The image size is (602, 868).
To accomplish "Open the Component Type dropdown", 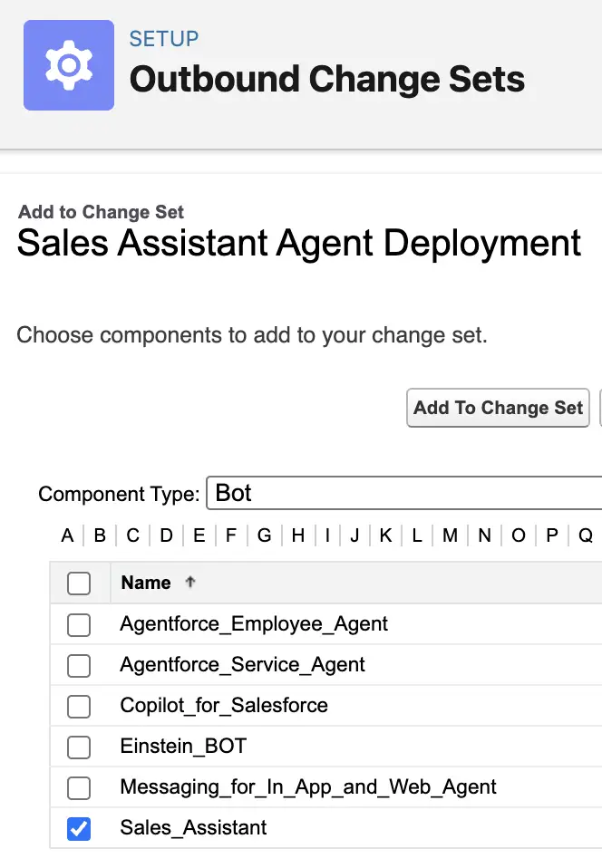I will (404, 493).
